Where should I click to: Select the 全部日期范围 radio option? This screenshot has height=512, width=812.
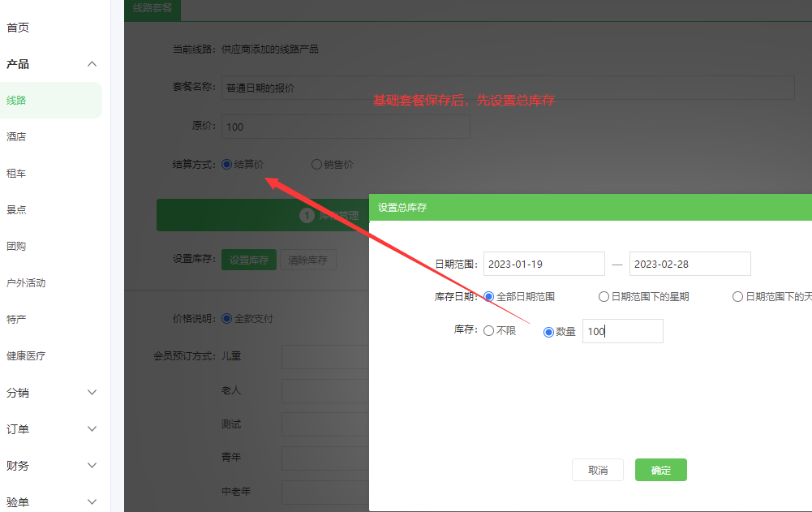click(489, 297)
